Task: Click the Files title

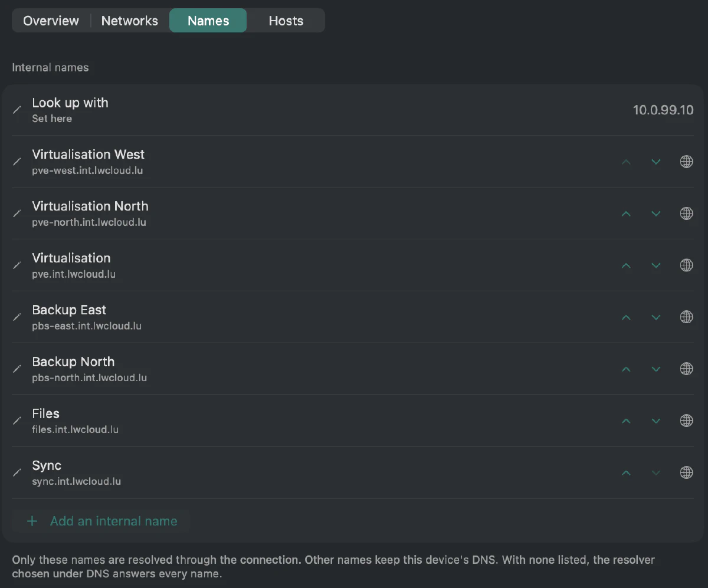Action: click(45, 414)
